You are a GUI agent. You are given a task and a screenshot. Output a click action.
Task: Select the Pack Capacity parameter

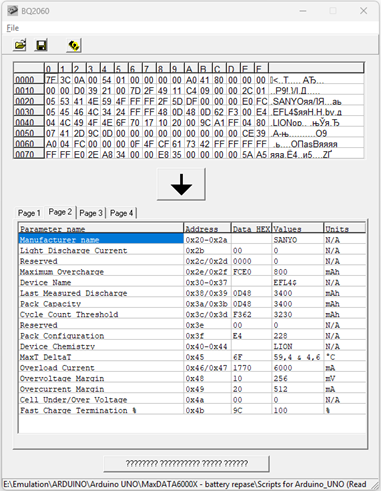point(192,304)
